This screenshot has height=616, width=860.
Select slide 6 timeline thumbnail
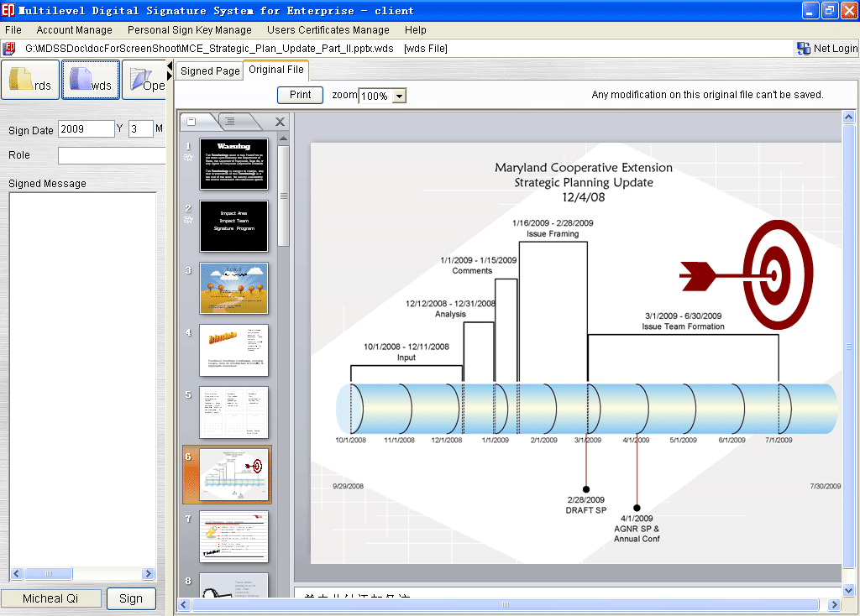click(x=233, y=475)
